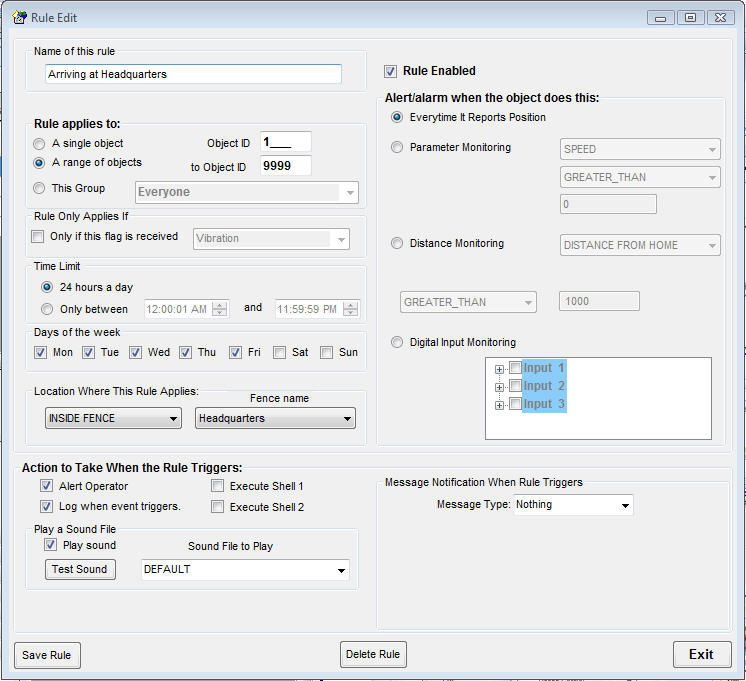Select the Parameter Monitoring radio button

click(x=397, y=148)
